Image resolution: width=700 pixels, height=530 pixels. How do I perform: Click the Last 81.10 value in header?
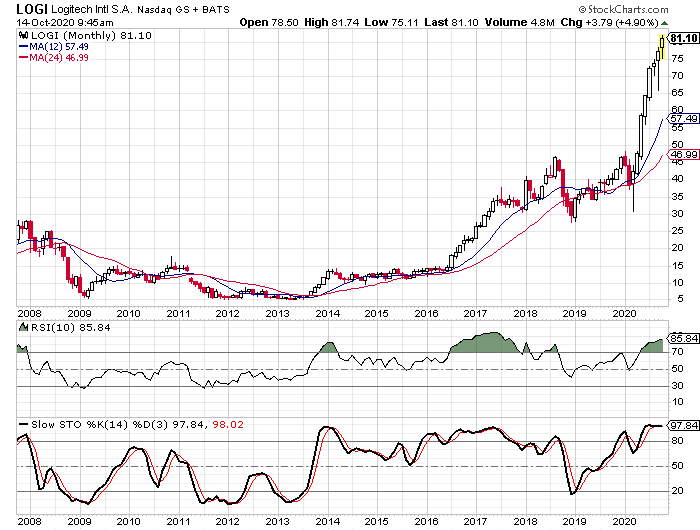coord(451,22)
